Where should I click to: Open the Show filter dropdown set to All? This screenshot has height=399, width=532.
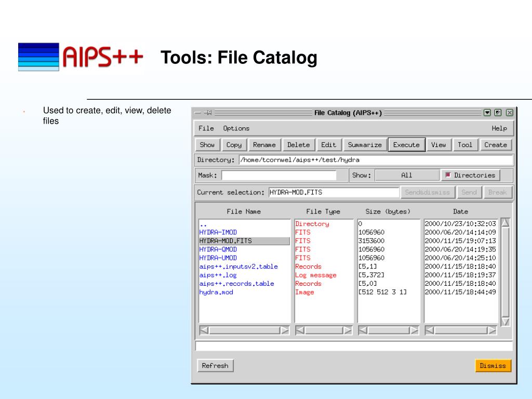(x=407, y=175)
